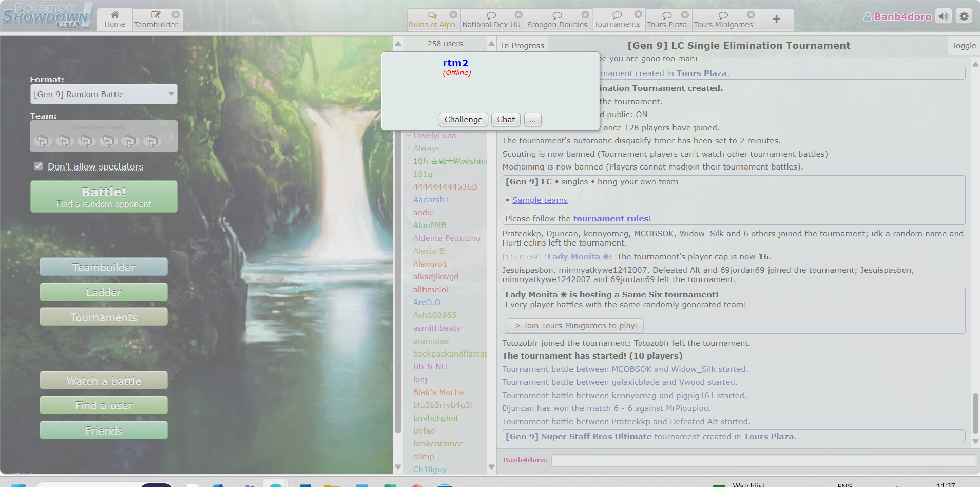Toggle the tournament panel view

pyautogui.click(x=964, y=45)
